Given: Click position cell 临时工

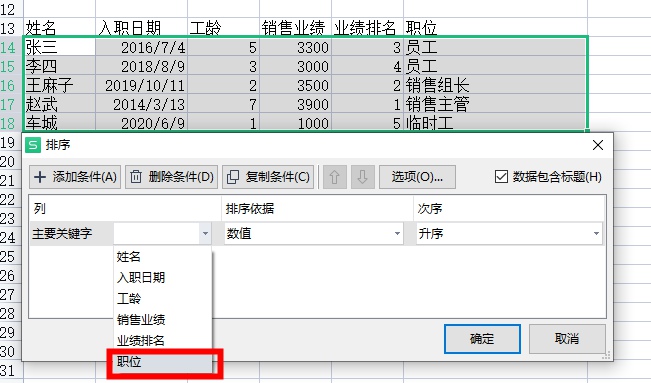Looking at the screenshot, I should point(496,123).
